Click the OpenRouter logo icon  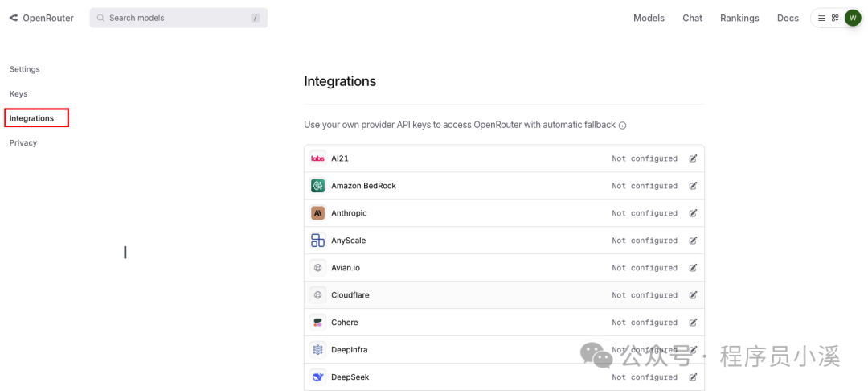tap(14, 18)
